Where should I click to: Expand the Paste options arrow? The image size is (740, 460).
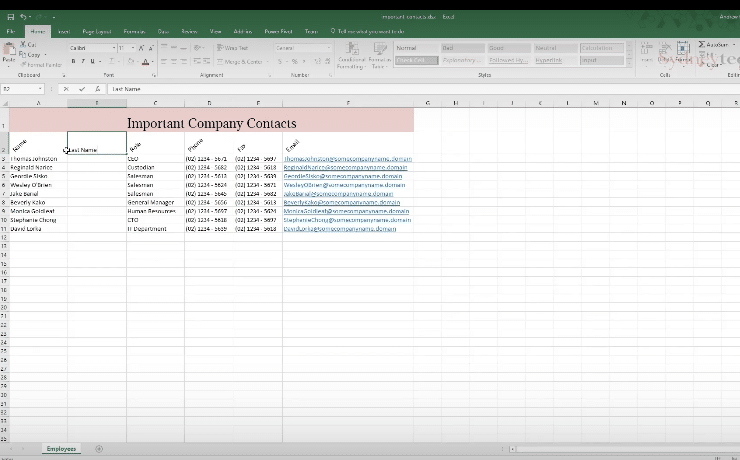[x=8, y=66]
